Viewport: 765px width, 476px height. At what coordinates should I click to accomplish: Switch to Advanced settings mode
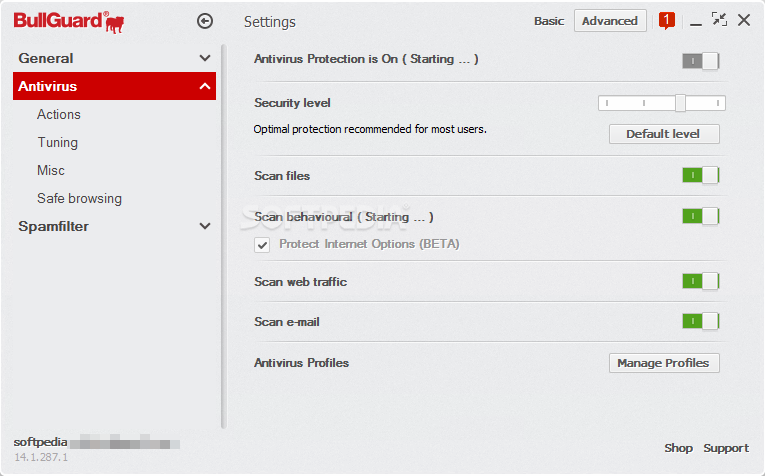pos(610,21)
